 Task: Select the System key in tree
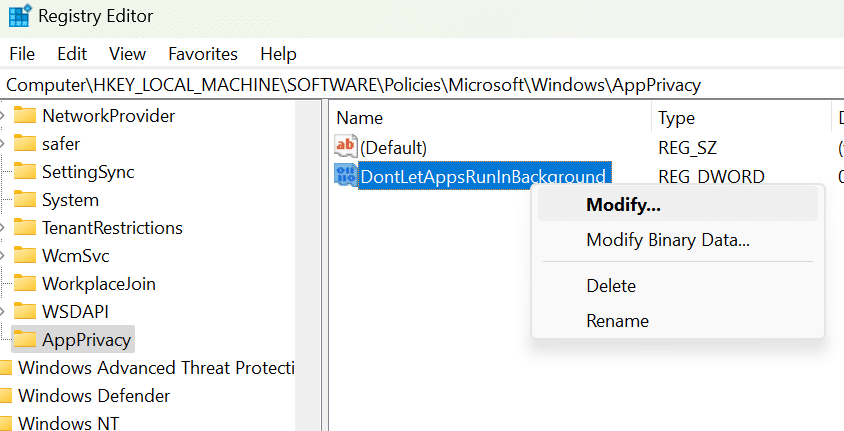(71, 200)
